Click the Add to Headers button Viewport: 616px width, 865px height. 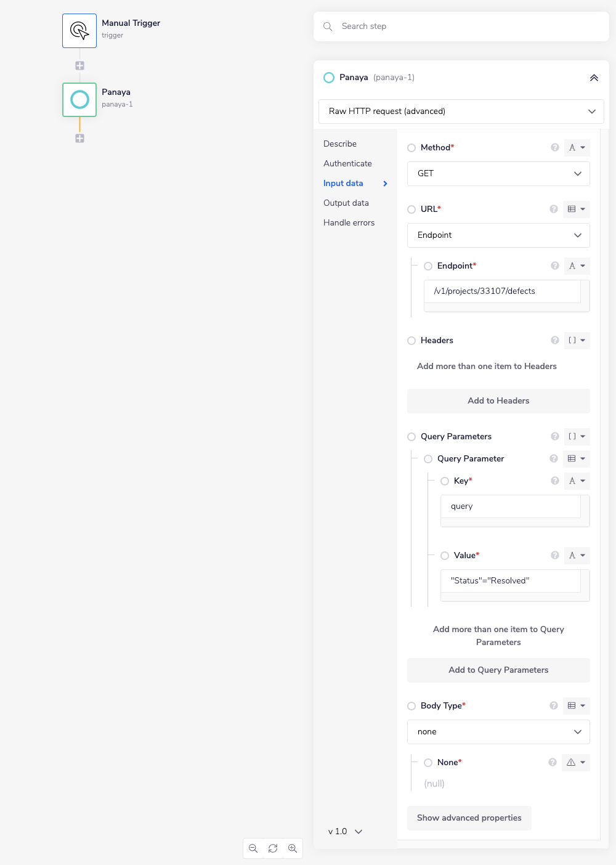point(498,401)
